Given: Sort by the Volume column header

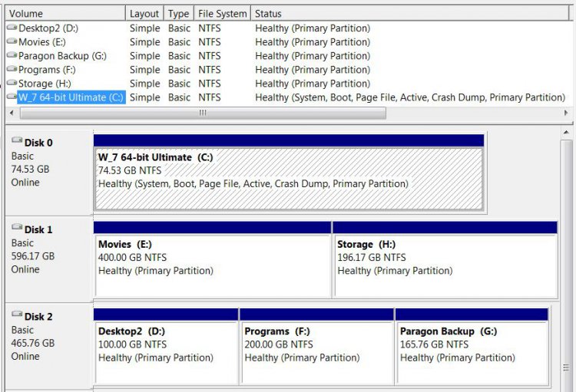Looking at the screenshot, I should coord(65,14).
